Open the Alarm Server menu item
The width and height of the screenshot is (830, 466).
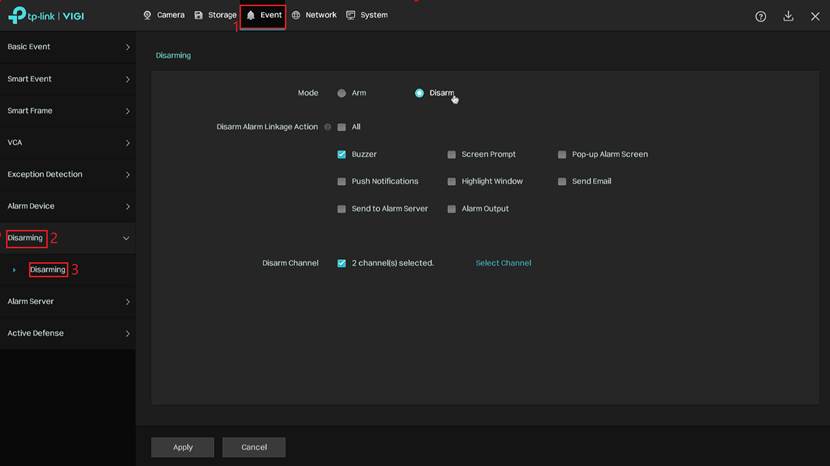[68, 301]
